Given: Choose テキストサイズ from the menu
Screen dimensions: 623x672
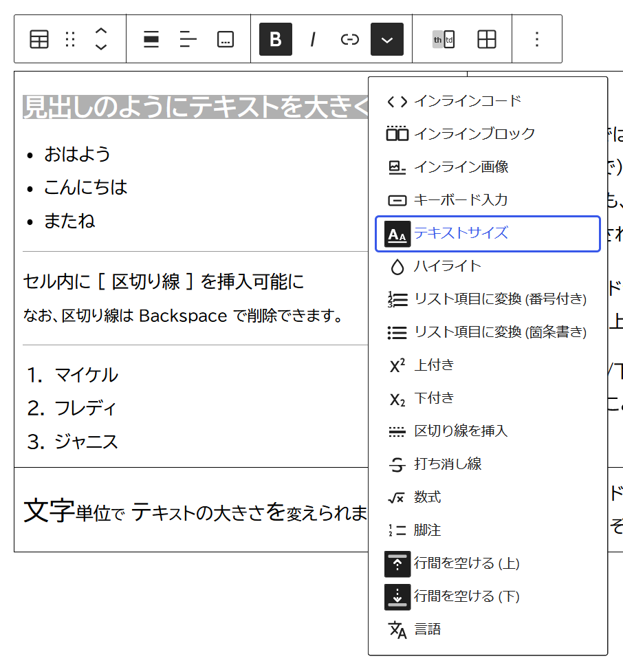Looking at the screenshot, I should 488,234.
